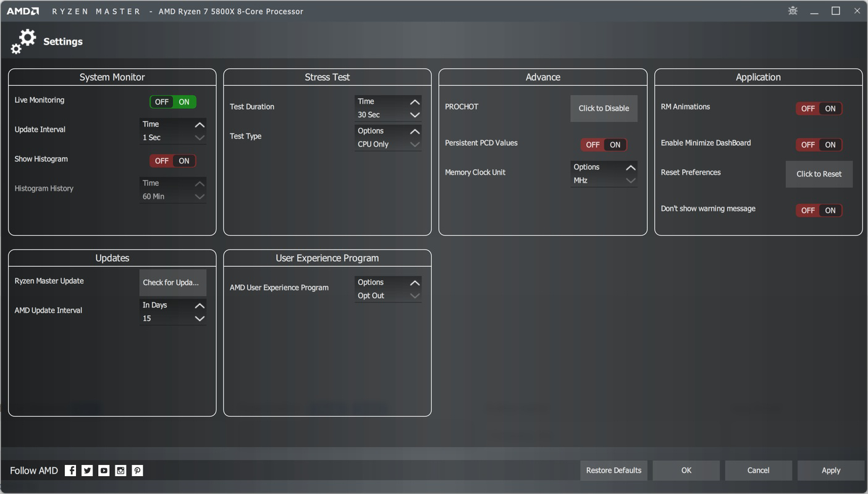Click the Application panel header
This screenshot has height=494, width=868.
click(758, 77)
